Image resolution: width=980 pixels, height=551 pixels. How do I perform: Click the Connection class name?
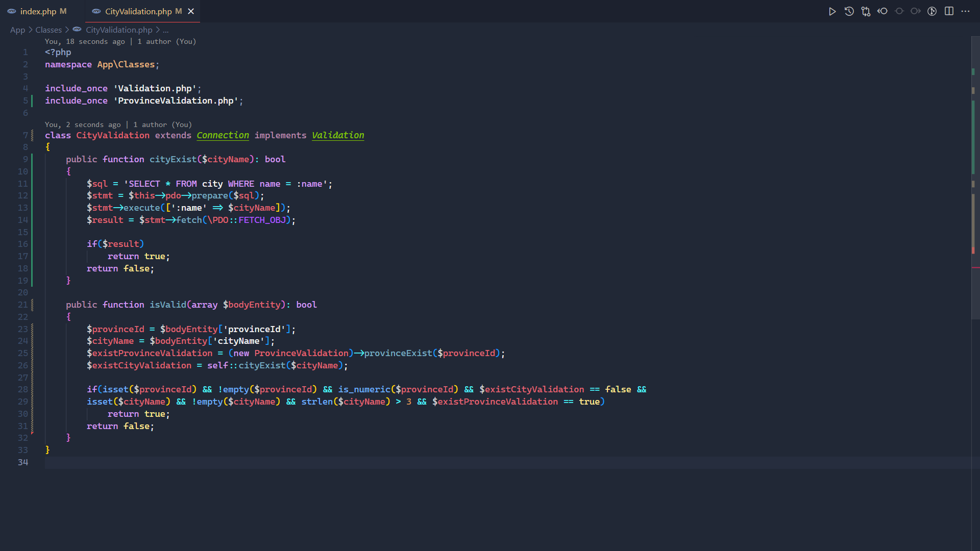pos(223,135)
